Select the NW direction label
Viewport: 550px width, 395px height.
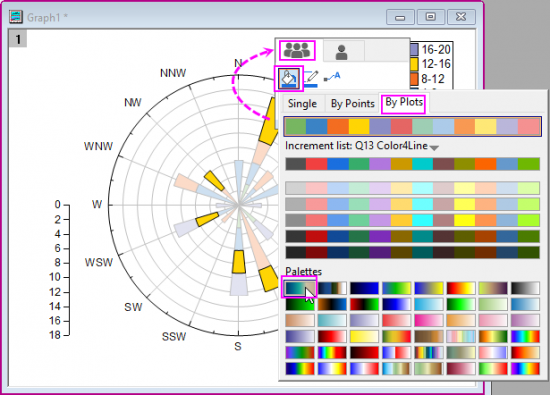133,102
